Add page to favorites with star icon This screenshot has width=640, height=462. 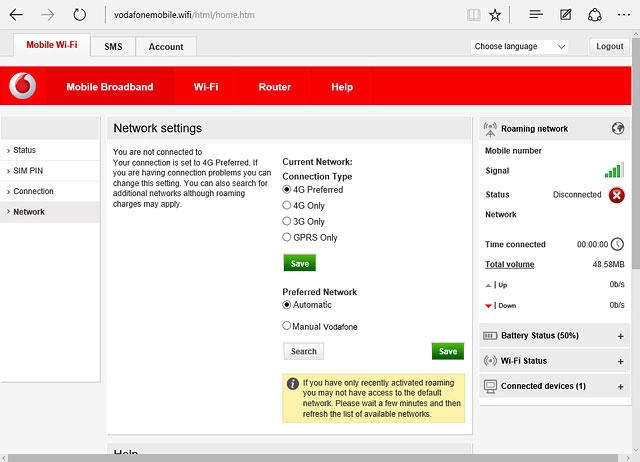click(495, 15)
